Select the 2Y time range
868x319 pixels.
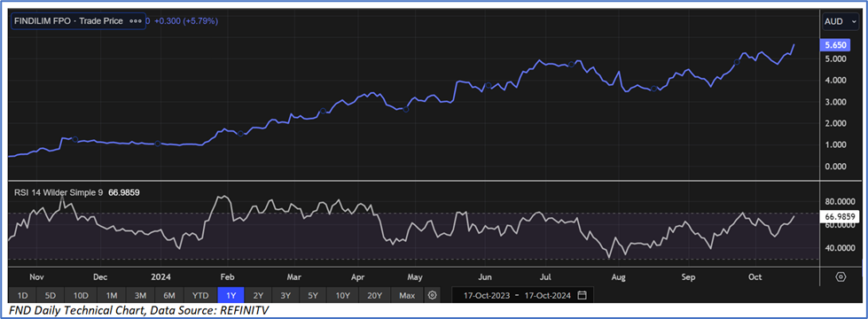click(257, 295)
